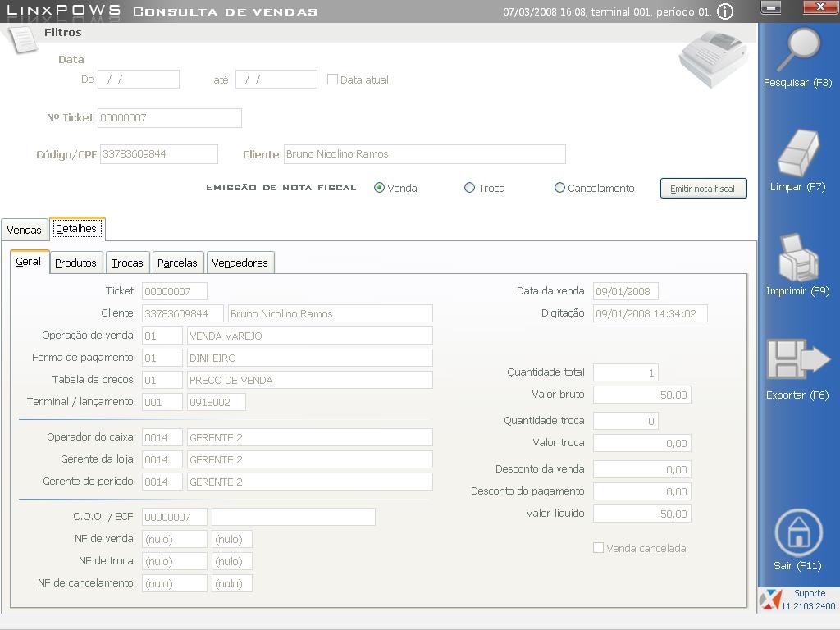The height and width of the screenshot is (630, 840).
Task: Click the Imprimir (F9) printer icon
Action: [x=798, y=257]
